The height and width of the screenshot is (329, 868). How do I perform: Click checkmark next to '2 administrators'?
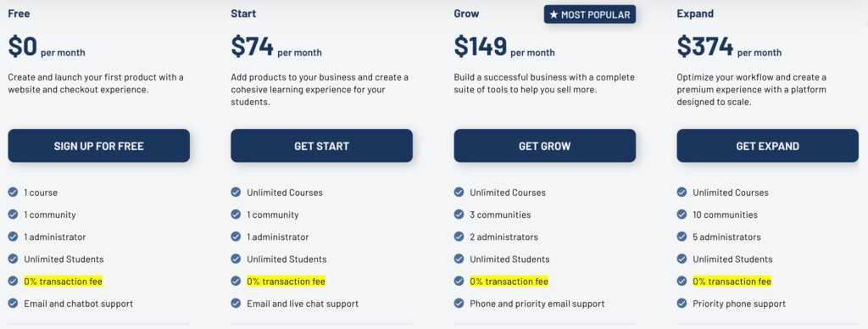[x=459, y=237]
